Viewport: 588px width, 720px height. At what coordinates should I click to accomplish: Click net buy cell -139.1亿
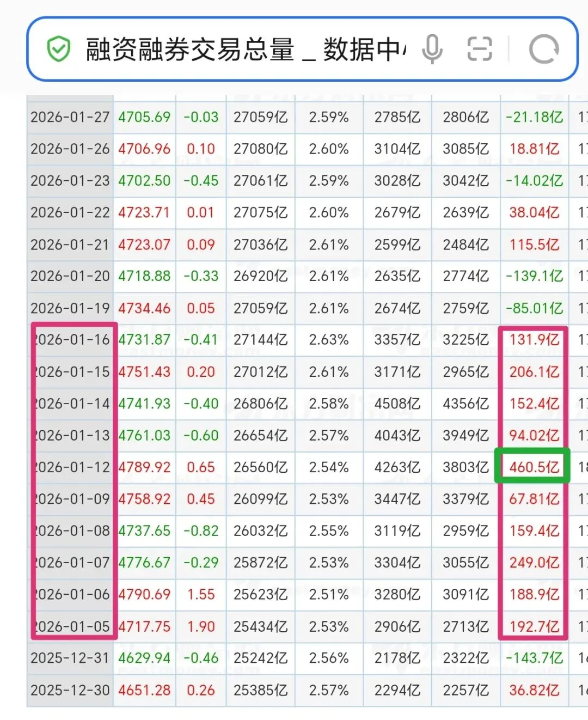coord(534,276)
